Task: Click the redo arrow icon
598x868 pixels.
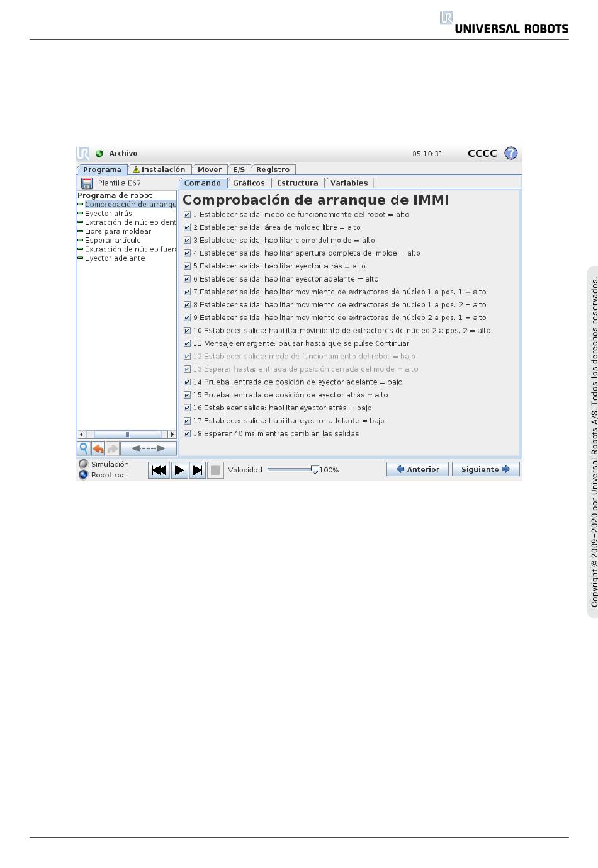Action: tap(112, 448)
